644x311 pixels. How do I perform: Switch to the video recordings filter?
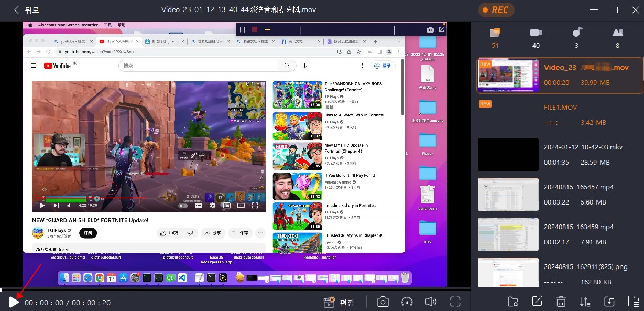click(536, 31)
